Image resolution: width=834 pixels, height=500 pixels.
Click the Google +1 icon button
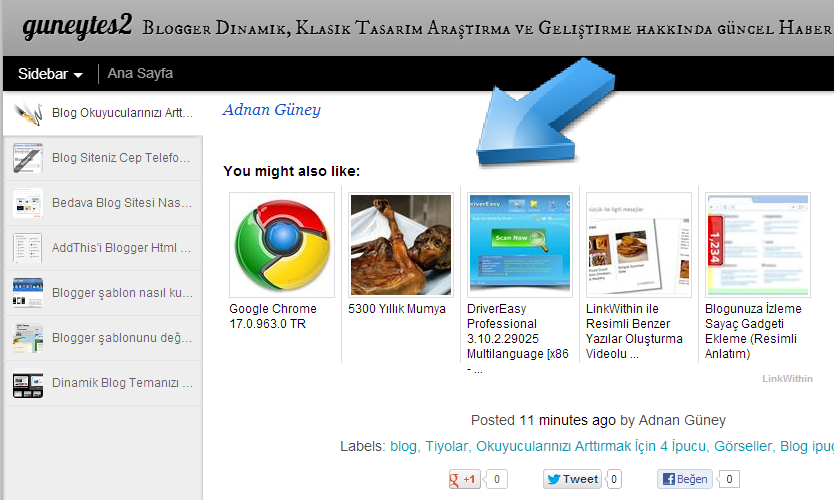(464, 479)
